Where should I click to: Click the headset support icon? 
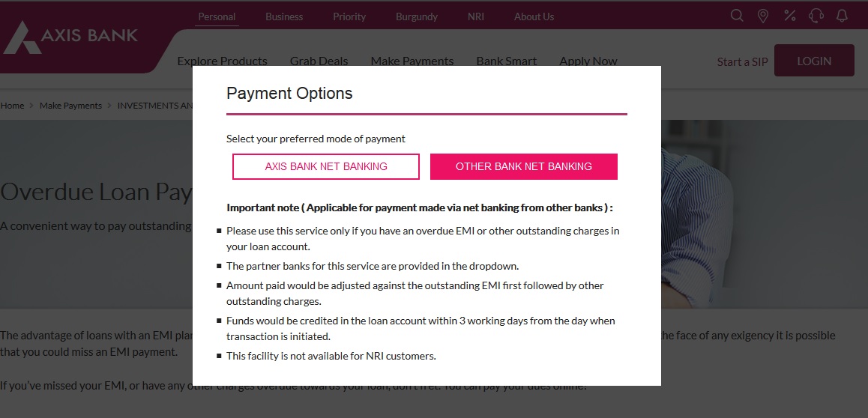[x=816, y=16]
